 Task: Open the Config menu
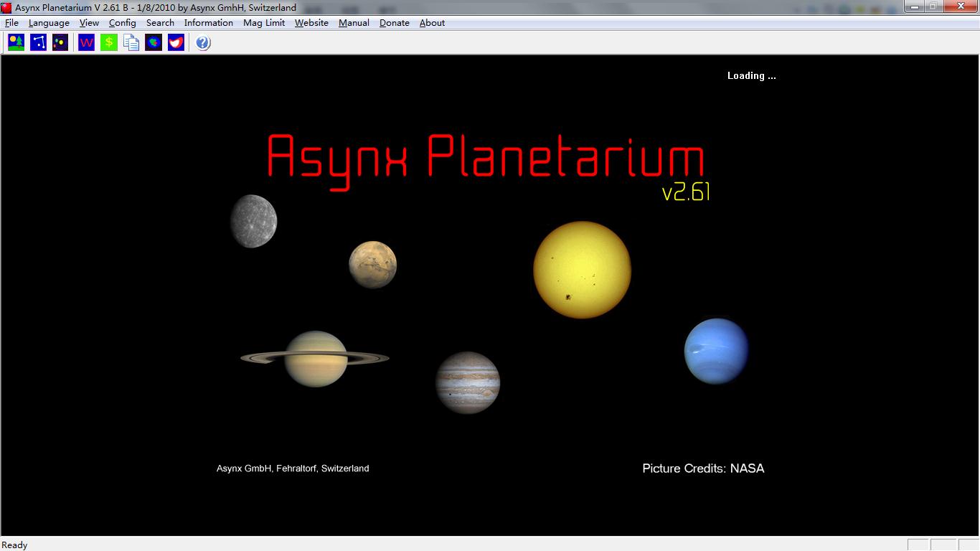(x=123, y=23)
